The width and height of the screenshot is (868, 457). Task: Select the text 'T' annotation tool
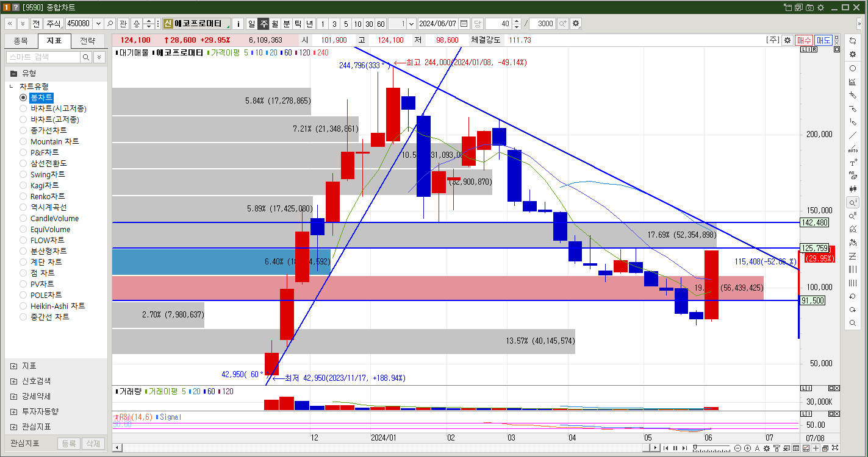click(x=853, y=163)
